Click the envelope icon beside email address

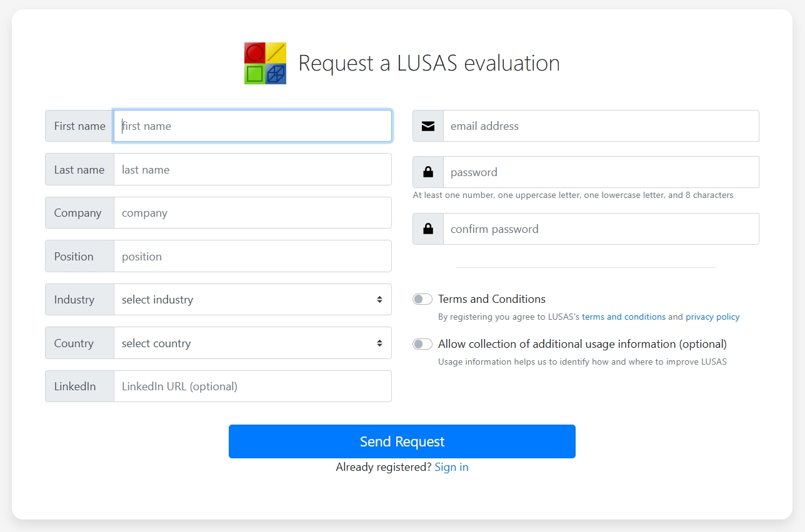point(428,126)
